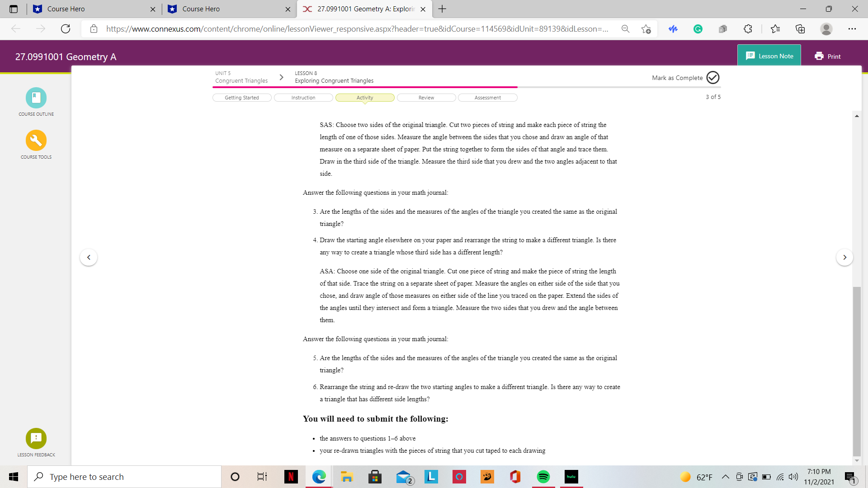
Task: Open the Review section tab
Action: point(426,98)
